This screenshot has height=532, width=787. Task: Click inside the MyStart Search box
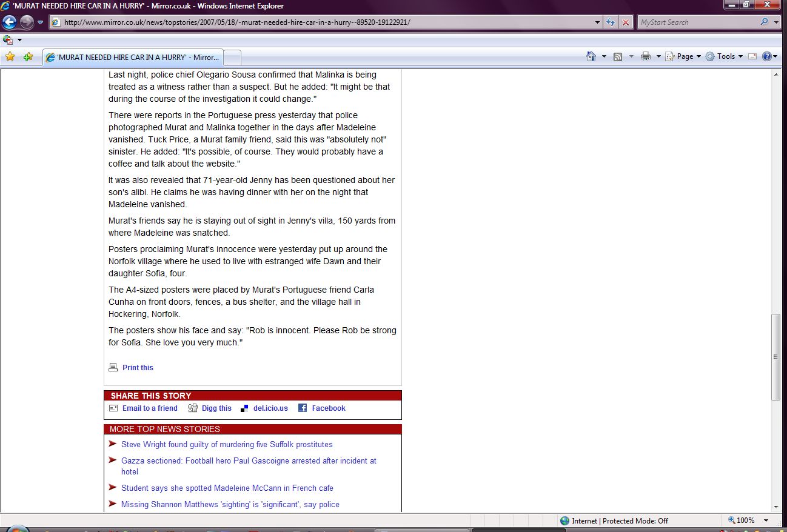click(697, 22)
